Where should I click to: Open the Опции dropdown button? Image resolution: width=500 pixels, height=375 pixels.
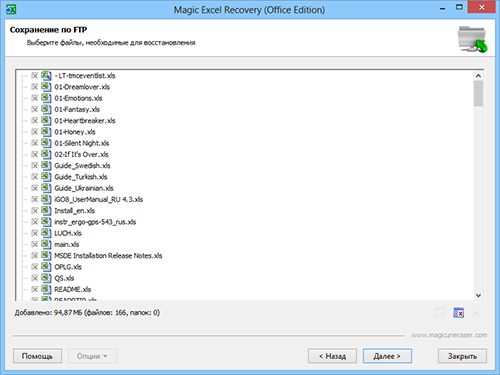click(x=92, y=356)
